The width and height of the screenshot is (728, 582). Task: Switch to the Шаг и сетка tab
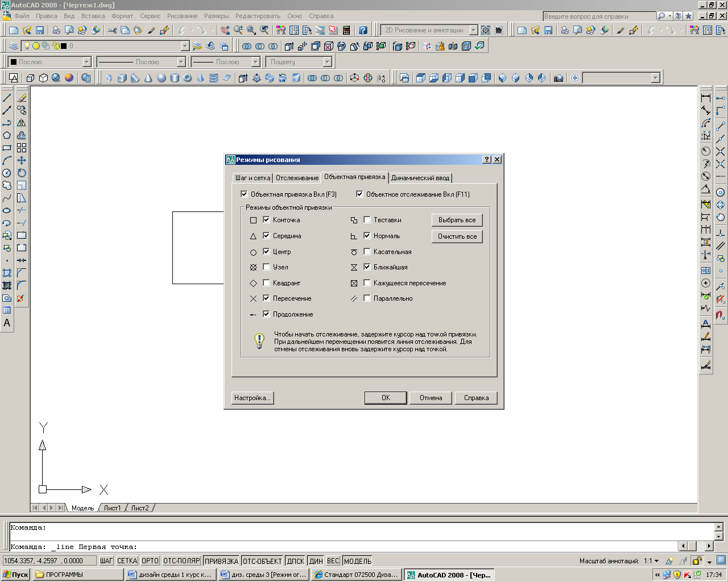[253, 178]
